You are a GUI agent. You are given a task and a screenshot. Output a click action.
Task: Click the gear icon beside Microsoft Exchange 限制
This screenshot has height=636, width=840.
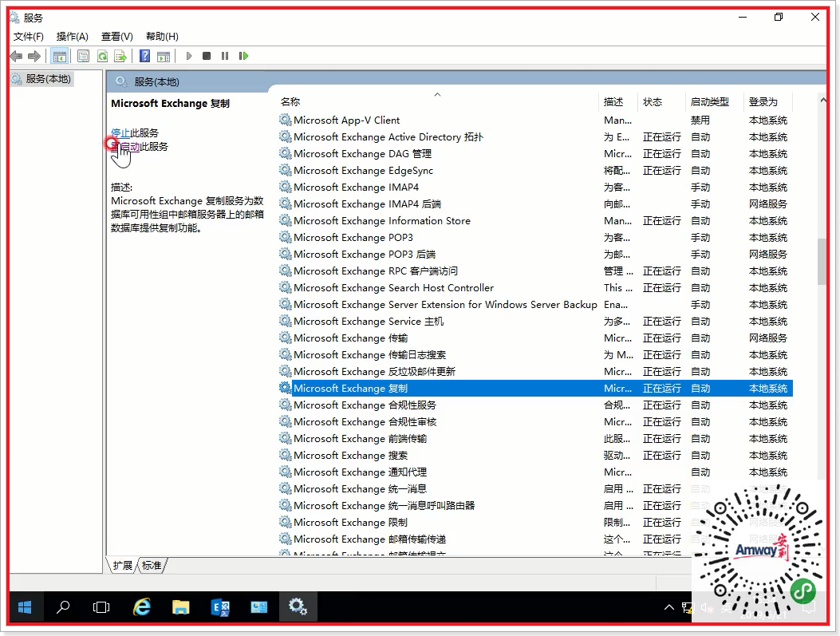pos(286,522)
